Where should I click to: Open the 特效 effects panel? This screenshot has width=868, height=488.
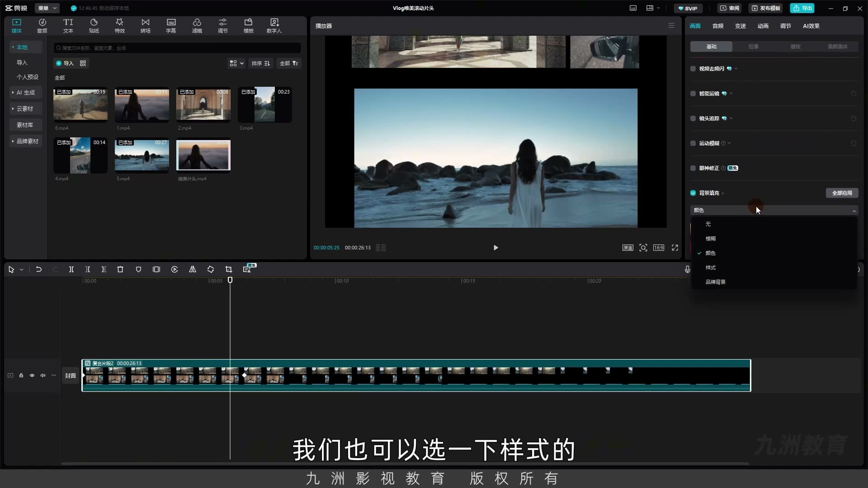tap(119, 26)
